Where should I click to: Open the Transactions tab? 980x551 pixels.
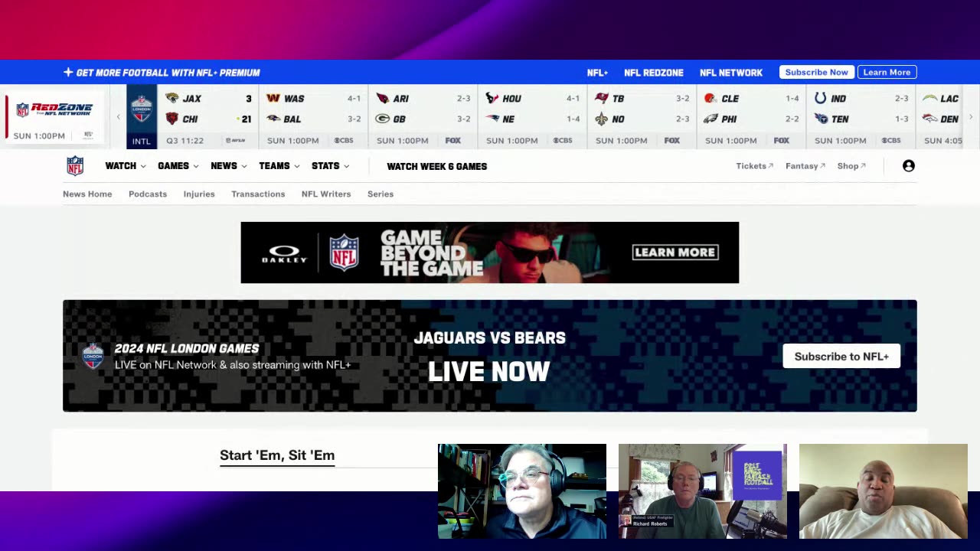click(258, 194)
